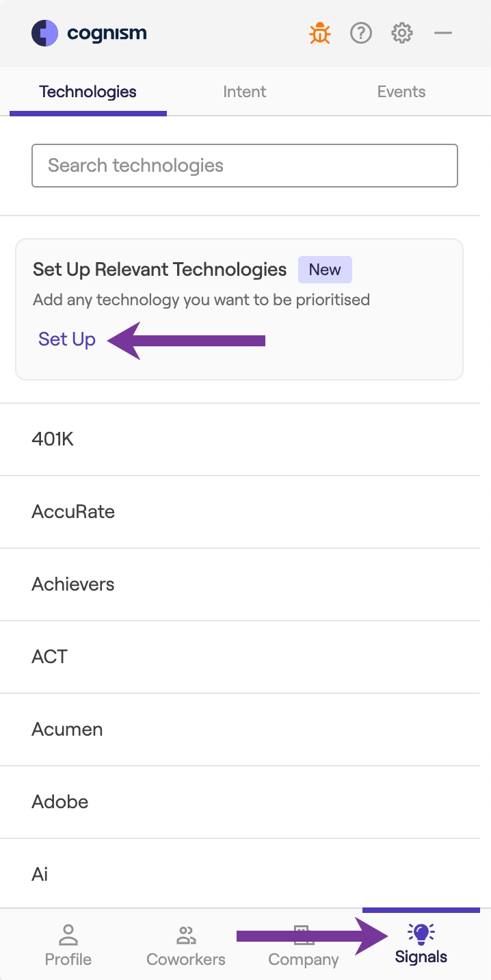This screenshot has width=491, height=980.
Task: Switch to the Intent tab
Action: point(244,91)
